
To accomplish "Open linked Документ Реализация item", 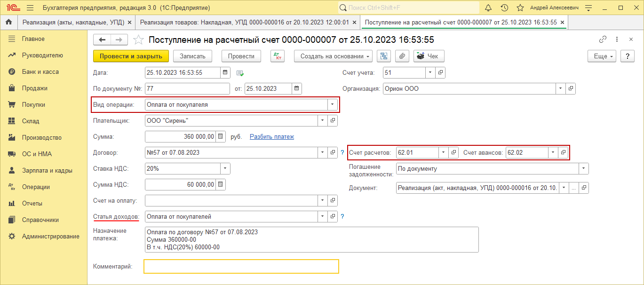I will (584, 188).
